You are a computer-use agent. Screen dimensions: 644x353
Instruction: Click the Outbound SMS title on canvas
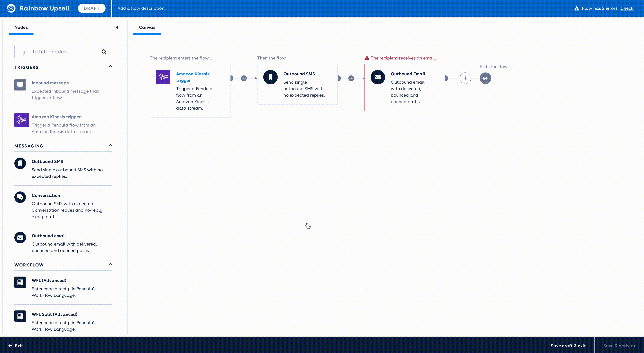pos(299,74)
